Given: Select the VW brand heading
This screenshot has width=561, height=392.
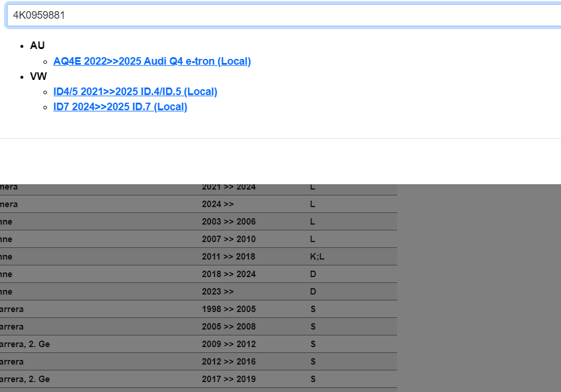Looking at the screenshot, I should [x=38, y=76].
